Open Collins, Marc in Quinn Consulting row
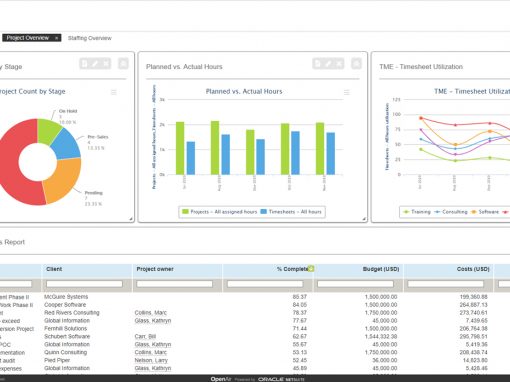This screenshot has height=382, width=510. pyautogui.click(x=151, y=352)
